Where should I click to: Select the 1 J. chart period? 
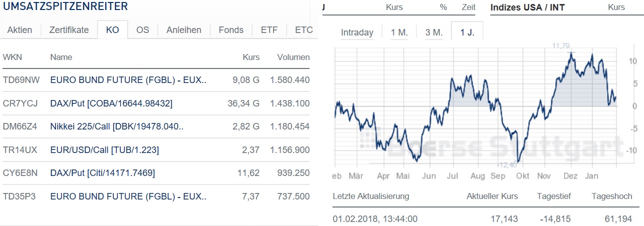(467, 32)
